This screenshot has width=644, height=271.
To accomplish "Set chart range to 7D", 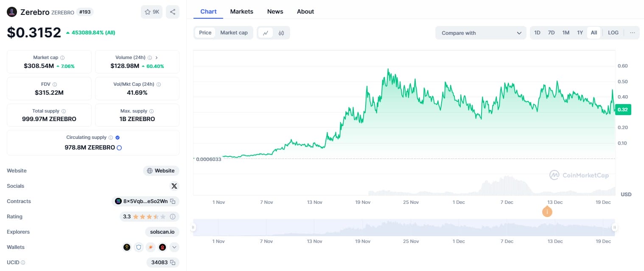I will coord(551,33).
